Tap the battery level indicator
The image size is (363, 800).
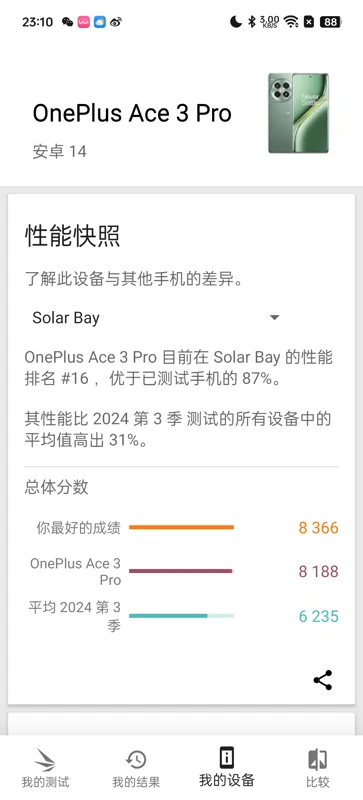pos(330,22)
